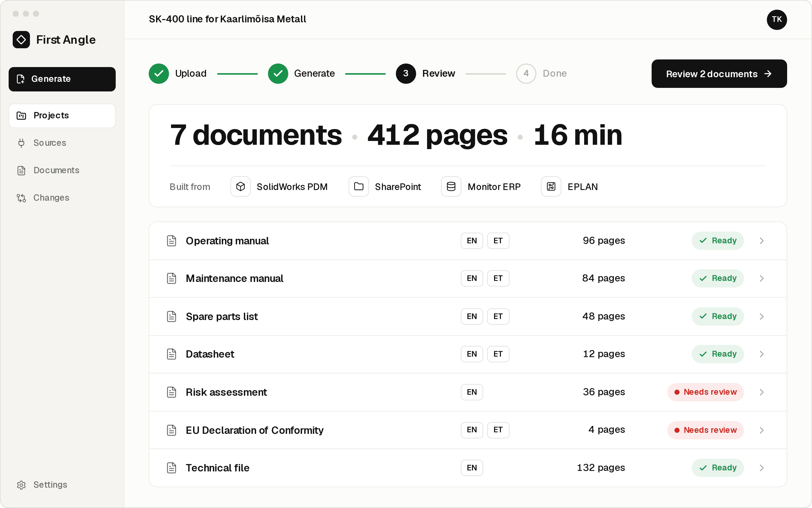
Task: Click the Operating manual document icon
Action: click(x=172, y=241)
